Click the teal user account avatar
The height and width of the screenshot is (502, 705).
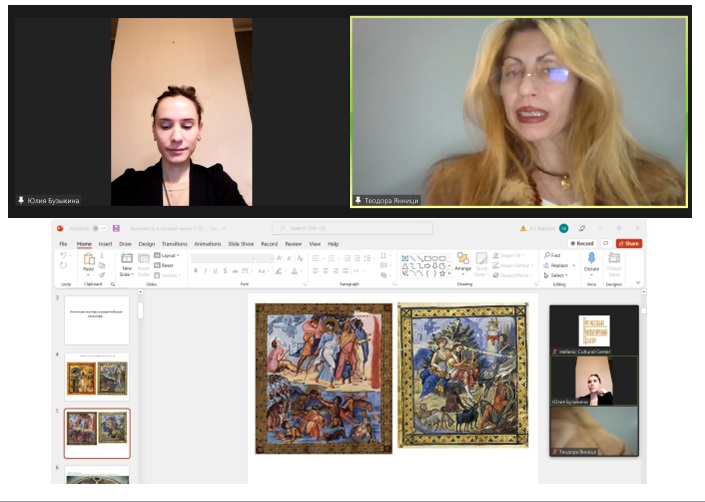pyautogui.click(x=564, y=228)
